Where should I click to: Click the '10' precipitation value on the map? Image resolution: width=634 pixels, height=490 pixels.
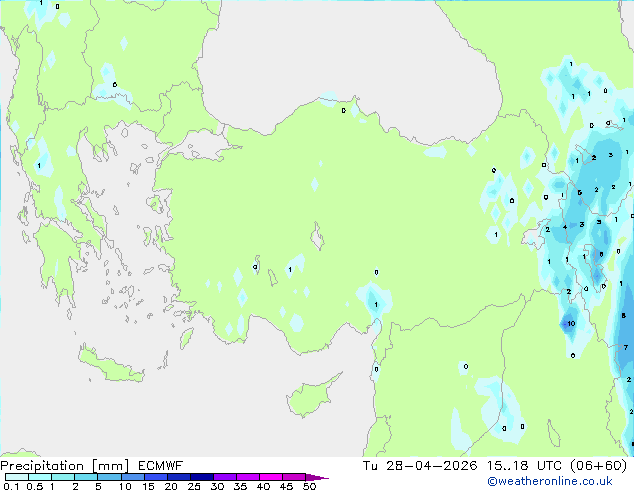[571, 323]
